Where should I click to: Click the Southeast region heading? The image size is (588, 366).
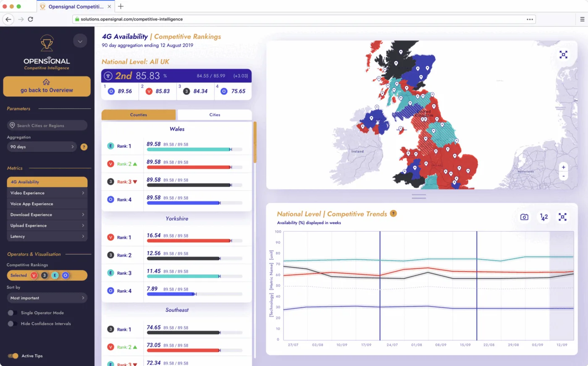[x=177, y=310]
